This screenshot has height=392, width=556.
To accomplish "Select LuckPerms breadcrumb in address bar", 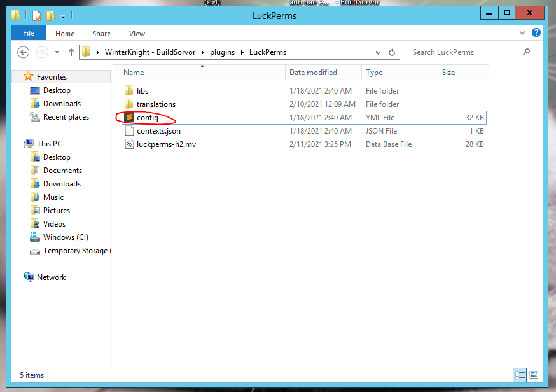I will coord(268,52).
